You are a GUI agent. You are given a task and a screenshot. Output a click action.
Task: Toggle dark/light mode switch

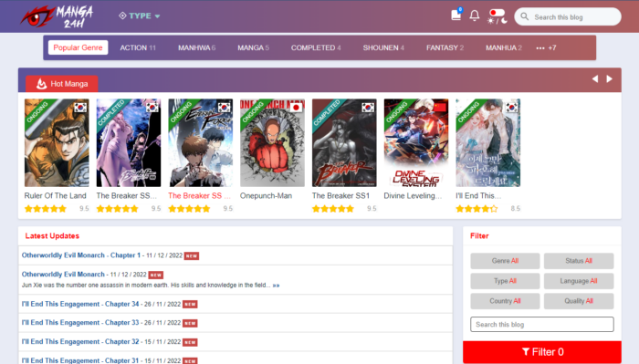[x=498, y=16]
